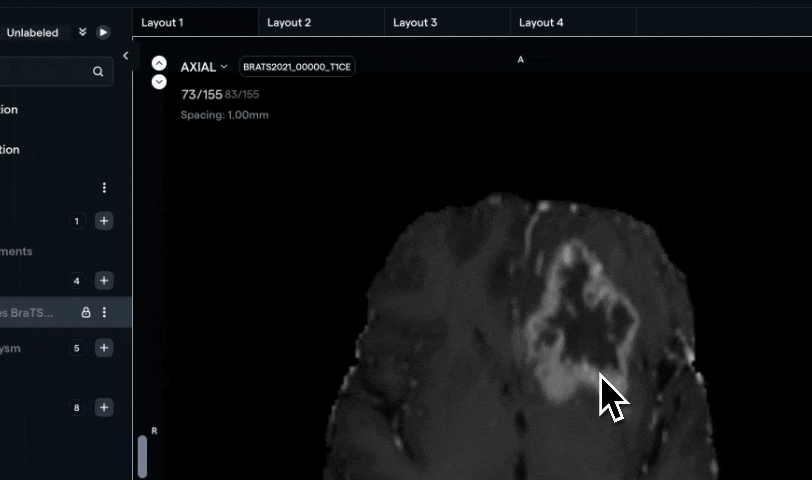Toggle lock icon on BraTS row

(86, 312)
